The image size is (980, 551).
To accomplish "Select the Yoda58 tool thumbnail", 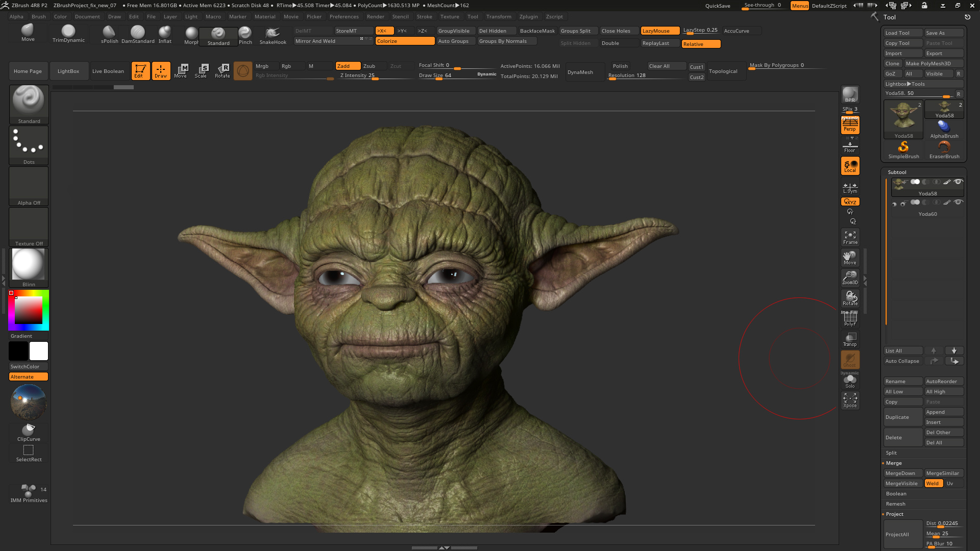I will (x=903, y=119).
